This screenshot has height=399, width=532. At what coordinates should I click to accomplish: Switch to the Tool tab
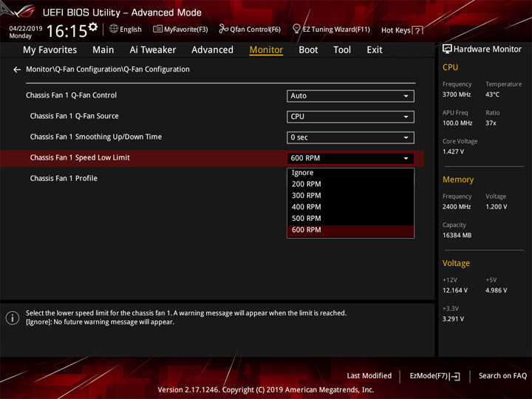pos(342,50)
